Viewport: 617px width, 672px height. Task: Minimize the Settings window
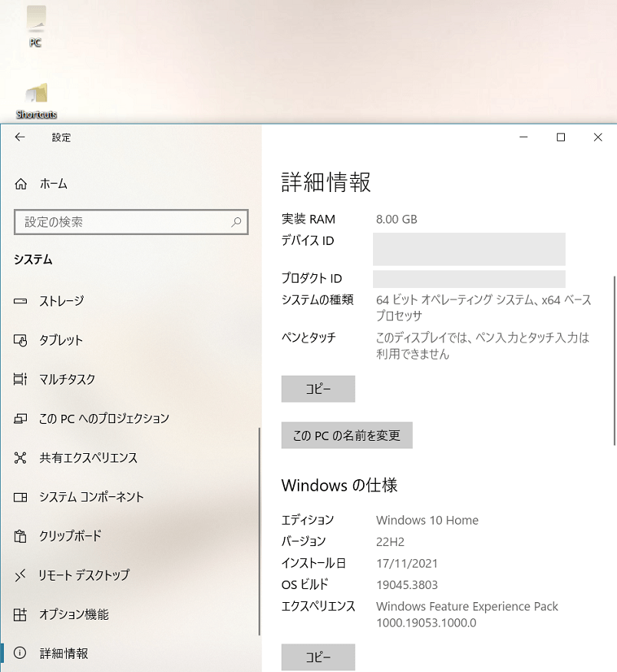[x=523, y=137]
